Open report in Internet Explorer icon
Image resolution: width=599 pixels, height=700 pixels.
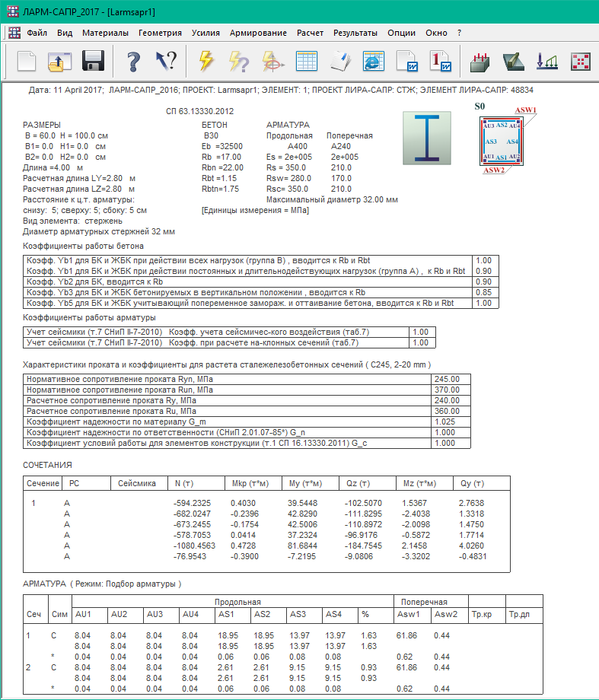(x=372, y=61)
